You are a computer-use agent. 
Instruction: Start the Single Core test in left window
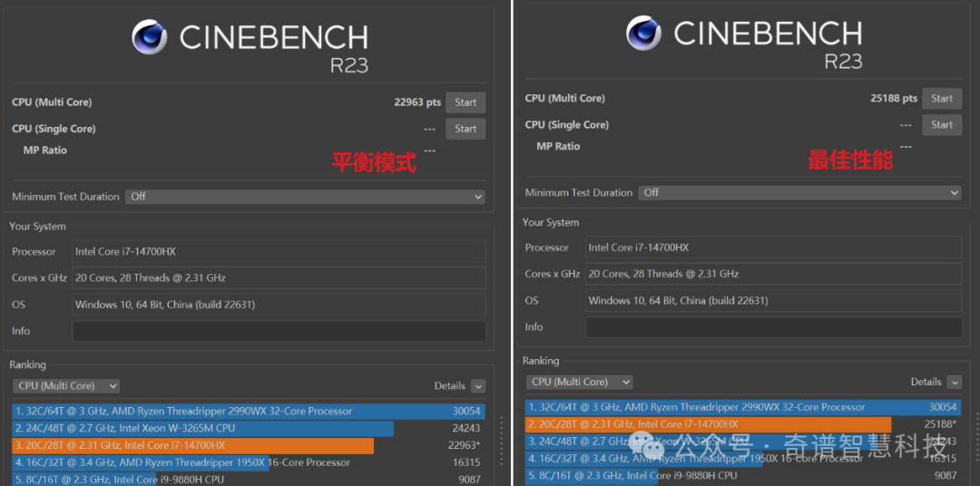tap(465, 129)
